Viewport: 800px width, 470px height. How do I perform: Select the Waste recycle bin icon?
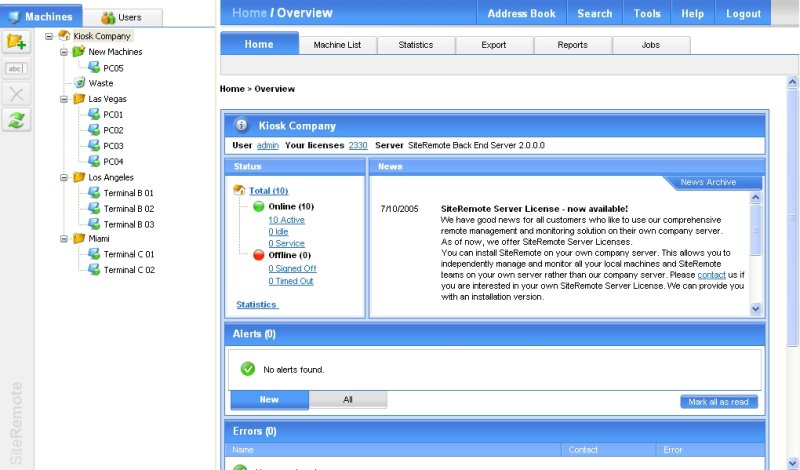[x=79, y=83]
